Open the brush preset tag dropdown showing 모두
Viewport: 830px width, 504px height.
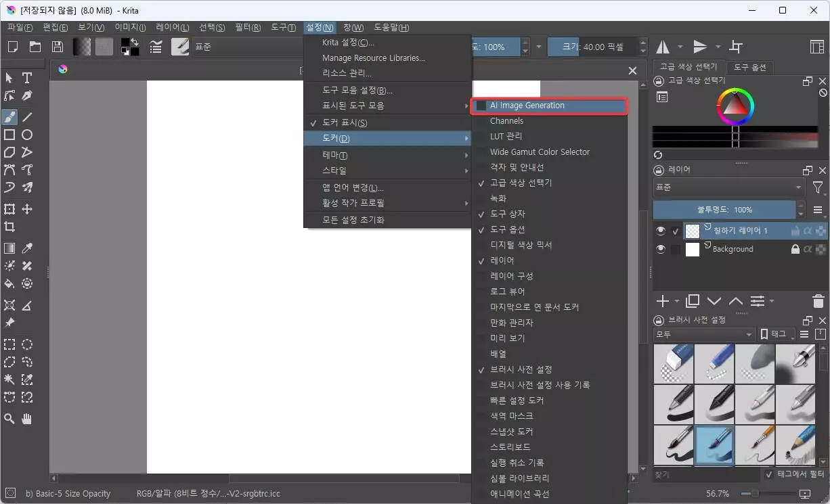pyautogui.click(x=702, y=334)
